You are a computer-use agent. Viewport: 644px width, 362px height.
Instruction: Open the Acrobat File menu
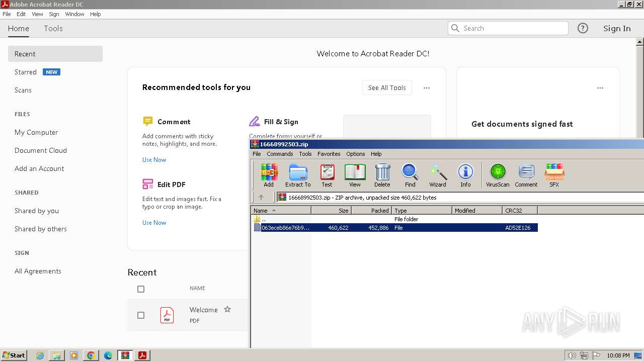click(x=7, y=14)
